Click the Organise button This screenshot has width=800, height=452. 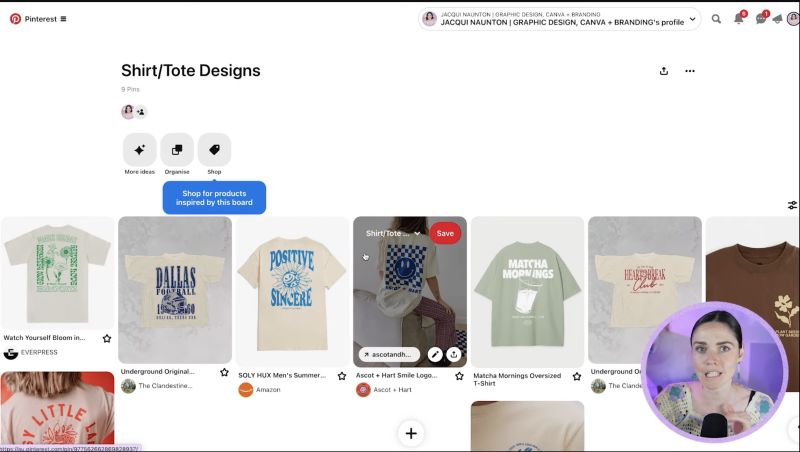coord(177,149)
